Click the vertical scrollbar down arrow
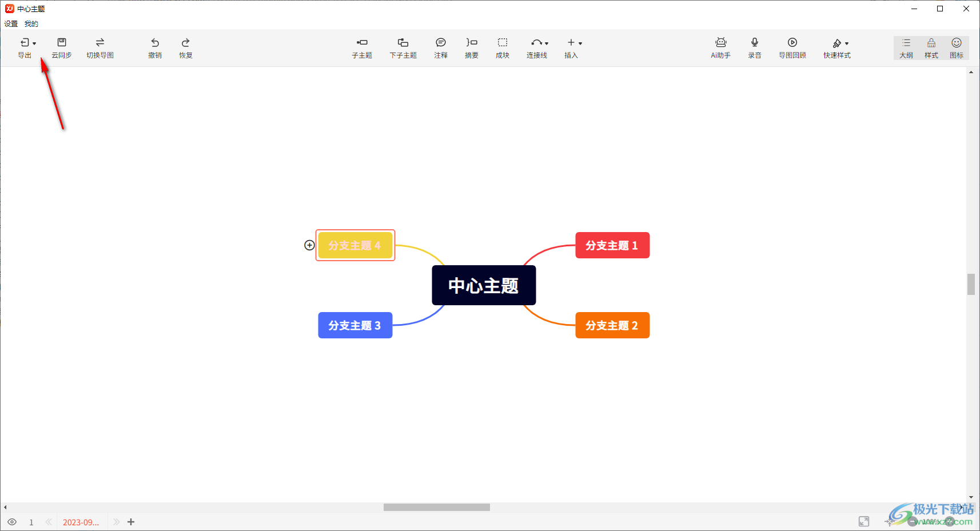The image size is (980, 531). [x=971, y=497]
